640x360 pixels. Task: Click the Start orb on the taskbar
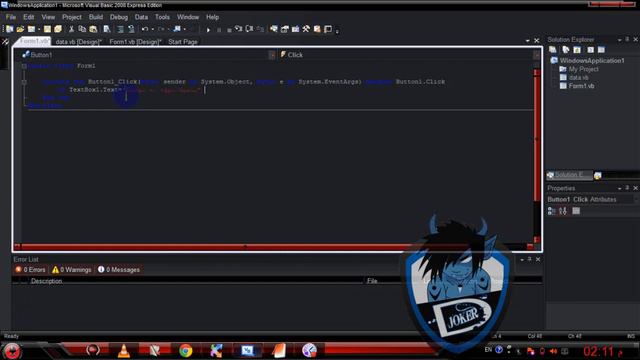coord(12,351)
